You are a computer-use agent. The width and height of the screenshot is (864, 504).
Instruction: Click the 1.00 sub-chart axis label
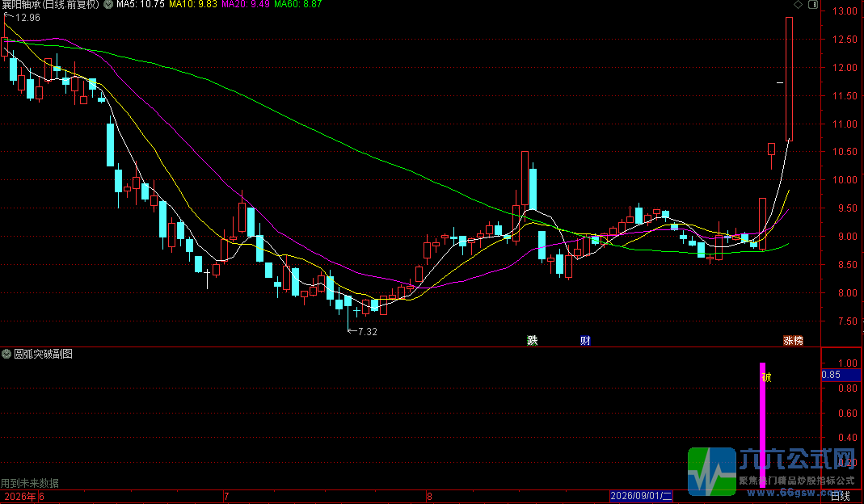pyautogui.click(x=848, y=363)
